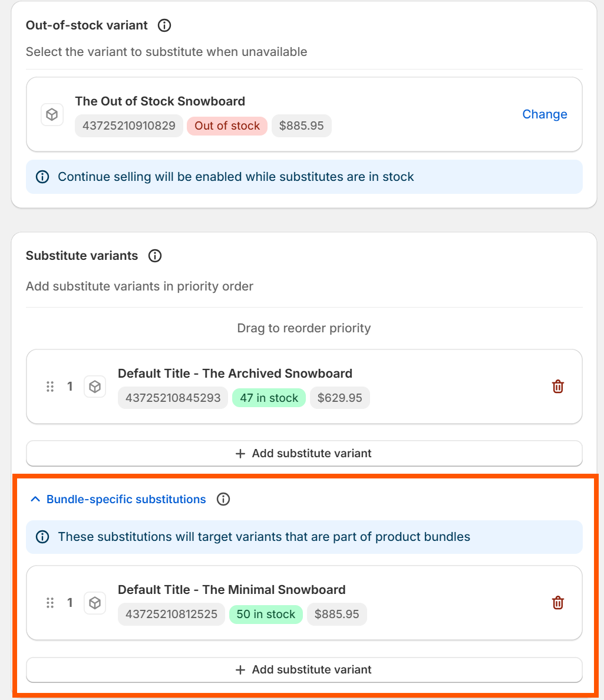Click product cube icon of The Minimal Snowboard
The image size is (604, 700).
pos(95,603)
